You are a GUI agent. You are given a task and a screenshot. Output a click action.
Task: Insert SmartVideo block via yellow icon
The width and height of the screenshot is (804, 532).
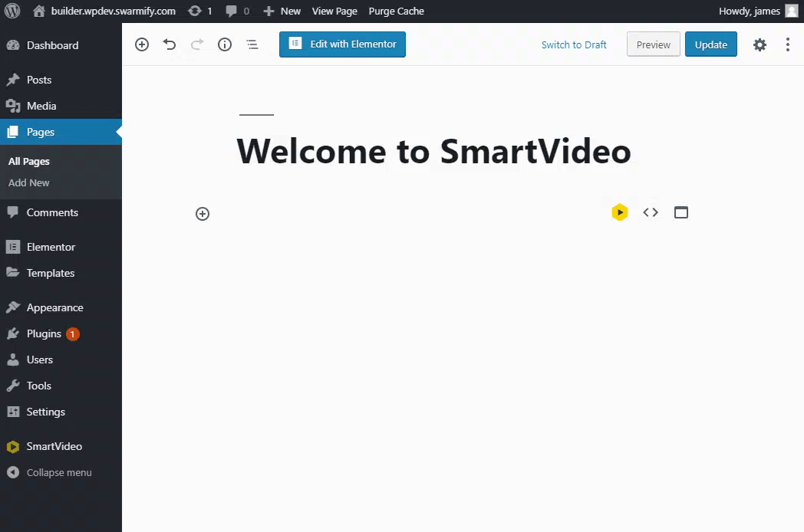620,212
